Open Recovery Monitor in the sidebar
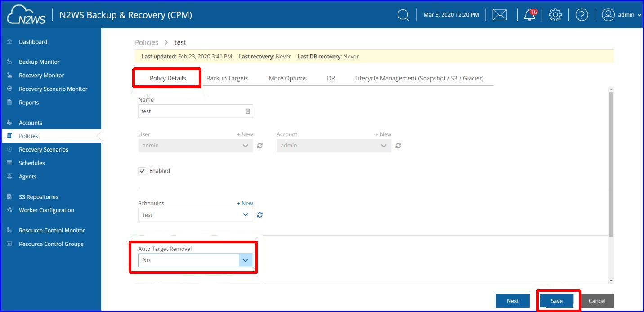 click(41, 75)
